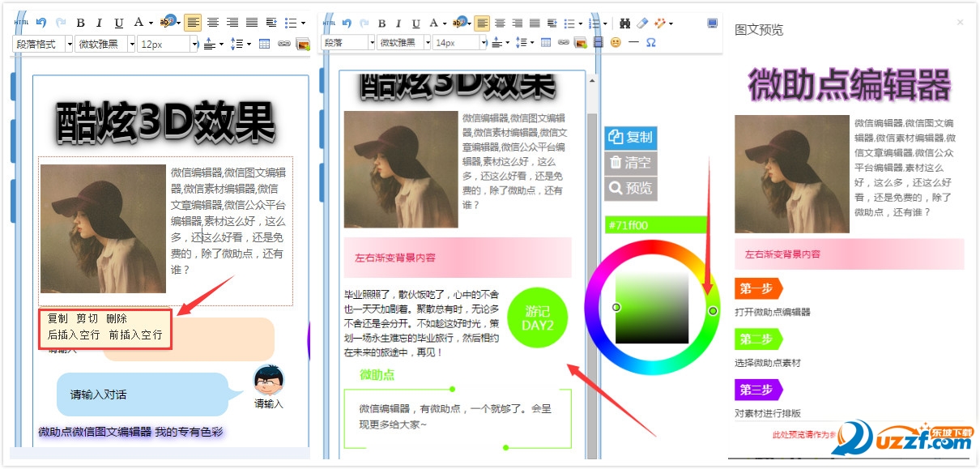Select justify alignment in left editor toolbar

(x=252, y=23)
